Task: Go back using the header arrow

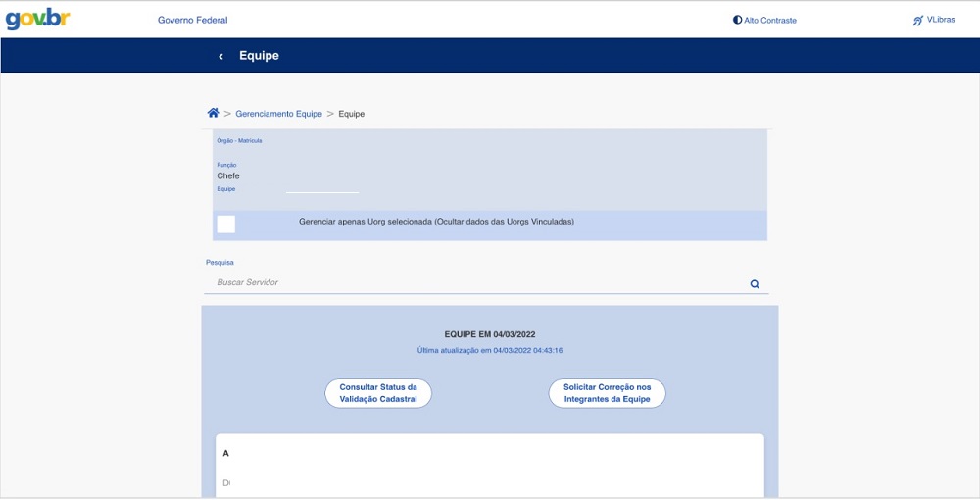Action: [221, 57]
